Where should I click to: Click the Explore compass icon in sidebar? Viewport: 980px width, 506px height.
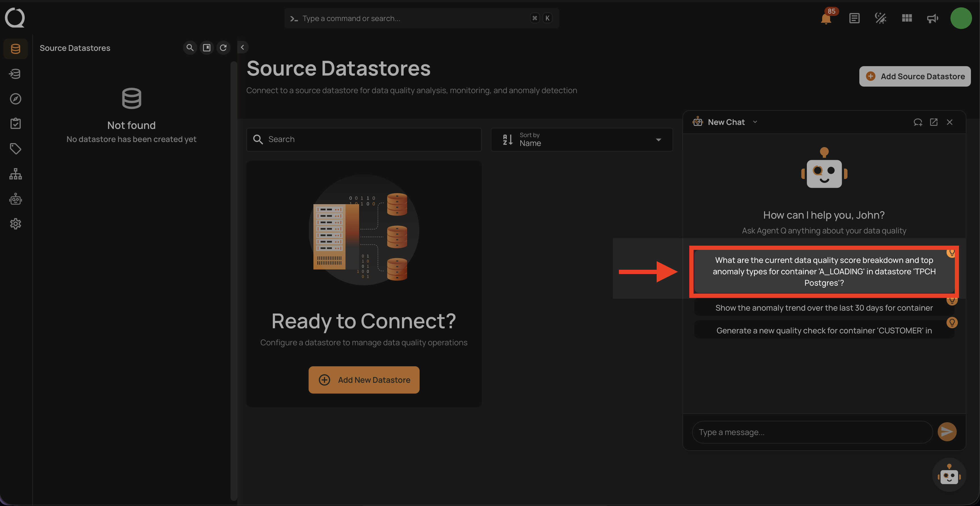[16, 99]
